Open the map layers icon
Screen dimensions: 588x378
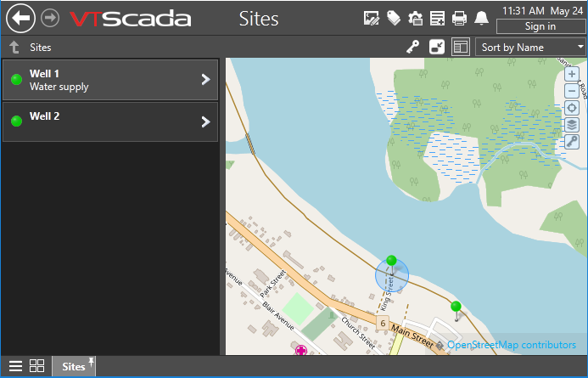point(572,125)
